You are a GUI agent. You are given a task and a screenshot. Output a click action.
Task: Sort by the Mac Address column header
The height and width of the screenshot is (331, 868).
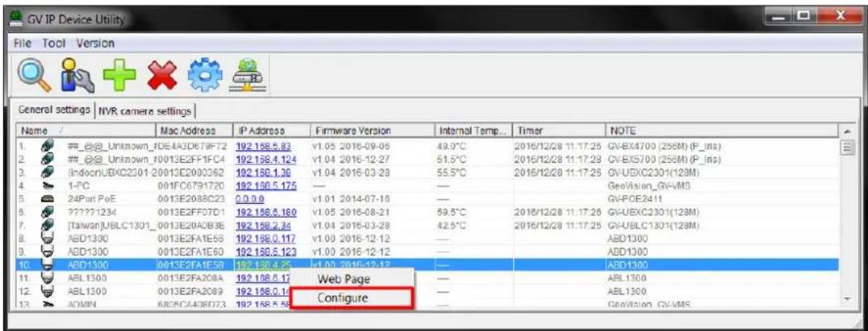pos(193,131)
